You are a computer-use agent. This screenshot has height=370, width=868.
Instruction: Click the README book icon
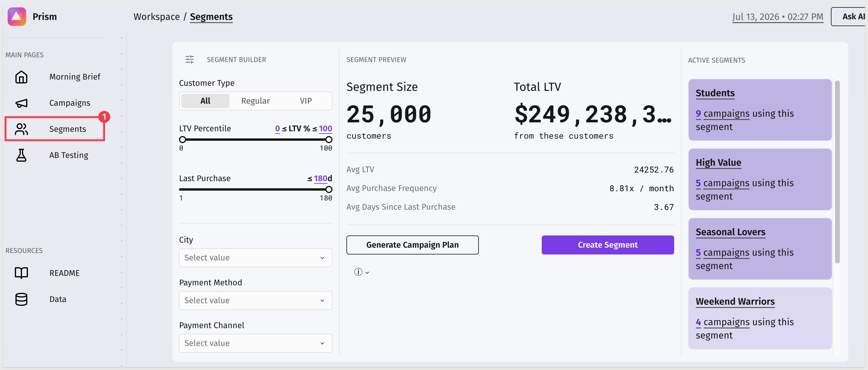click(x=21, y=273)
